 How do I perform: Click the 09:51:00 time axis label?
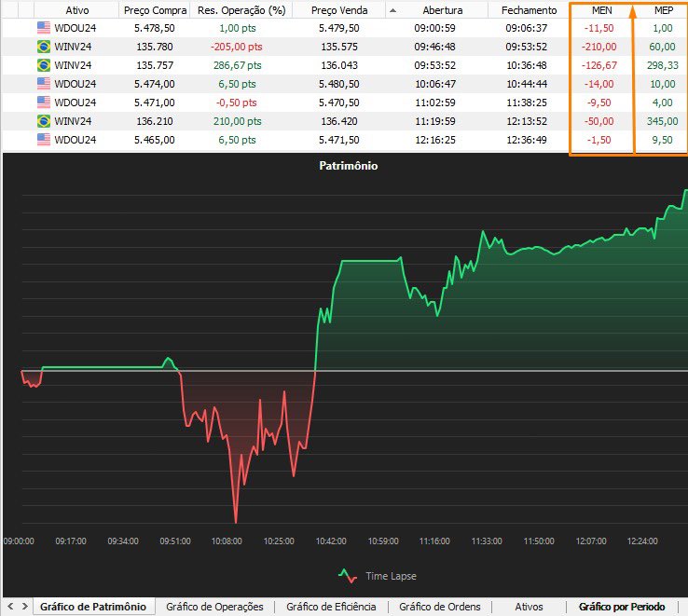pos(174,541)
